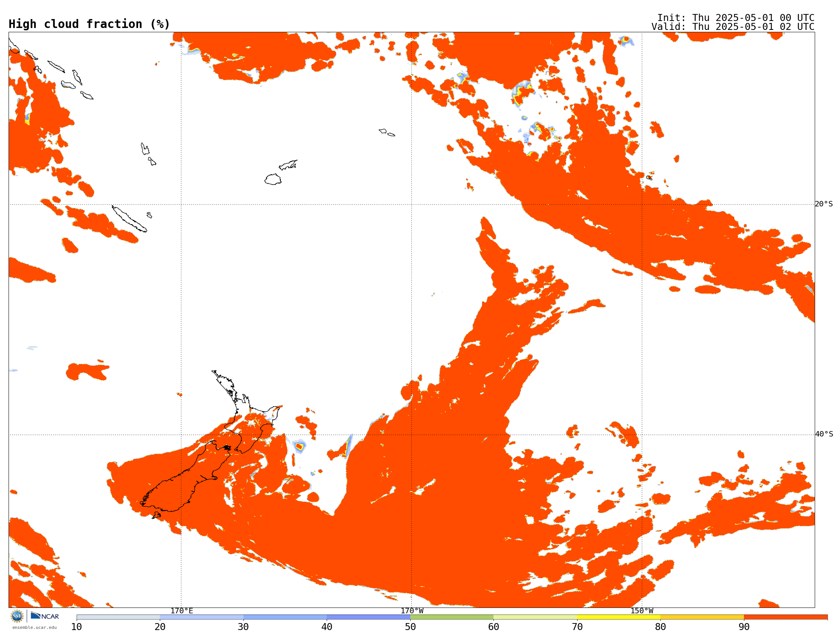Click the 90+ orange-red colorbar segment
Viewport: 840px width, 632px height.
coord(786,617)
